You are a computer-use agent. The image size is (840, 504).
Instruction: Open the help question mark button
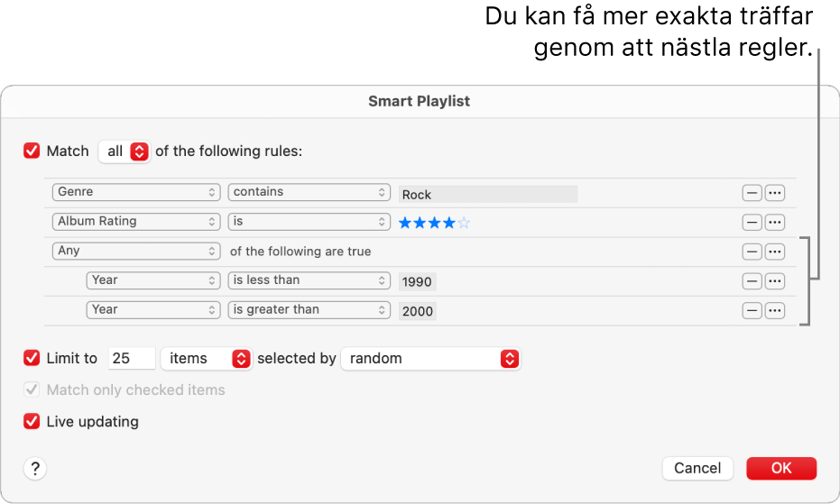[35, 468]
